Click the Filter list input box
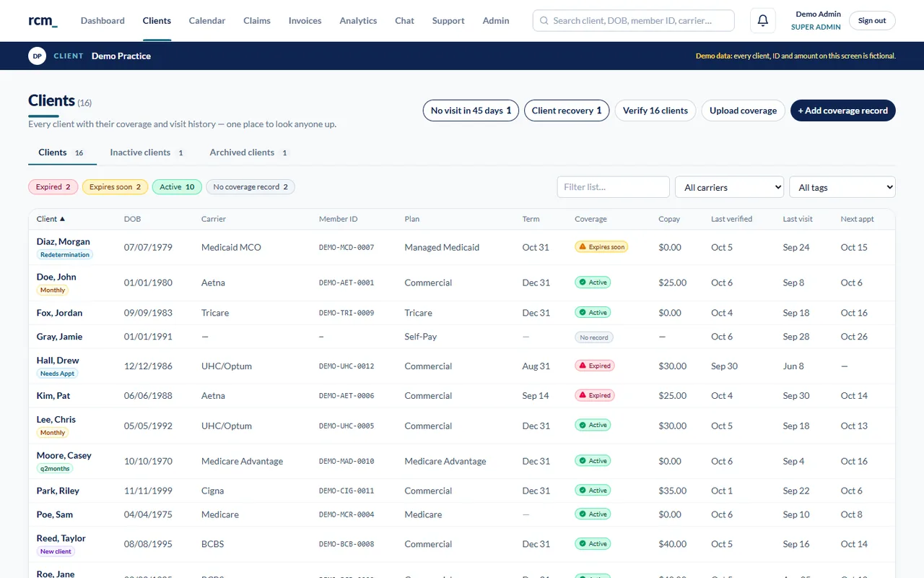Image resolution: width=924 pixels, height=578 pixels. click(614, 187)
